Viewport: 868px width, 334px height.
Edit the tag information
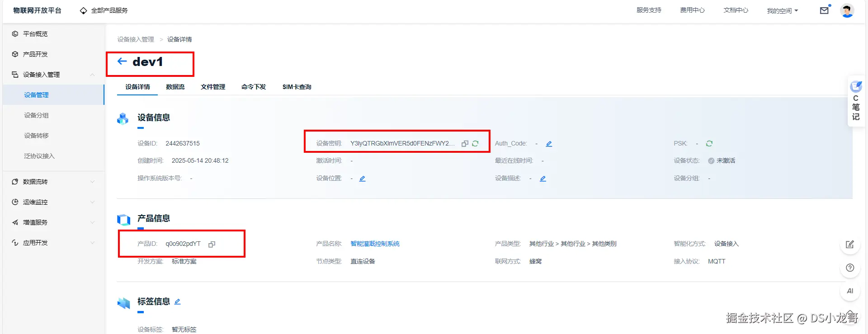(177, 301)
